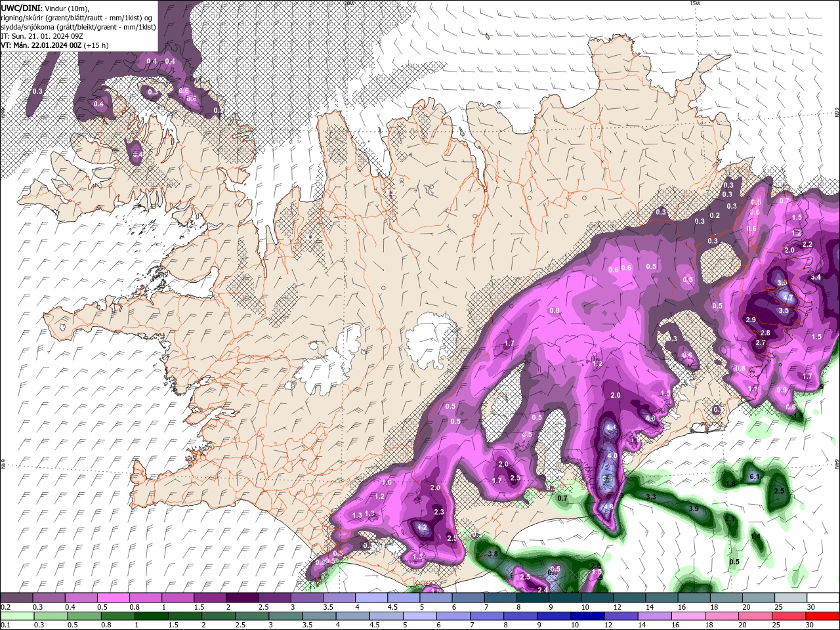Image resolution: width=840 pixels, height=630 pixels.
Task: Click the 2.2 value in the east
Action: coord(807,244)
